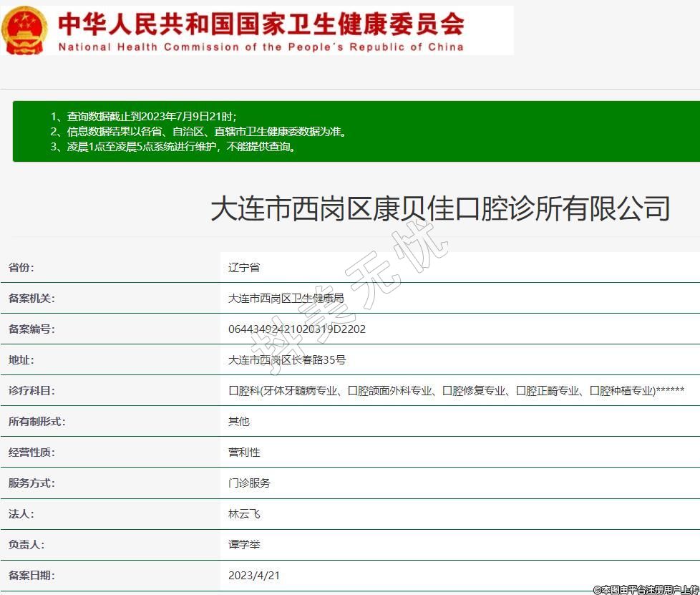Click the English National Health Commission subtitle
Image resolution: width=700 pixels, height=595 pixels.
[261, 47]
